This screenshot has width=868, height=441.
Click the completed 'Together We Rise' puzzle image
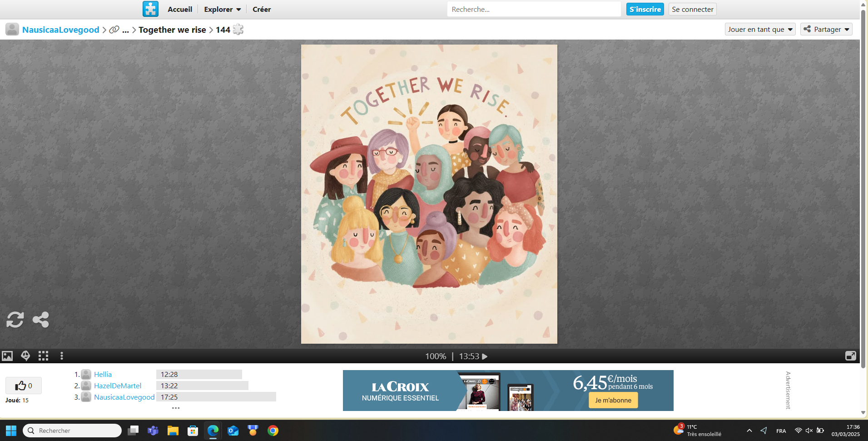pyautogui.click(x=429, y=194)
